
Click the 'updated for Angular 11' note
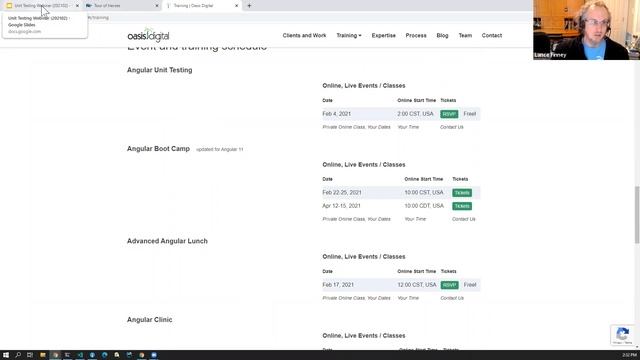pyautogui.click(x=220, y=149)
